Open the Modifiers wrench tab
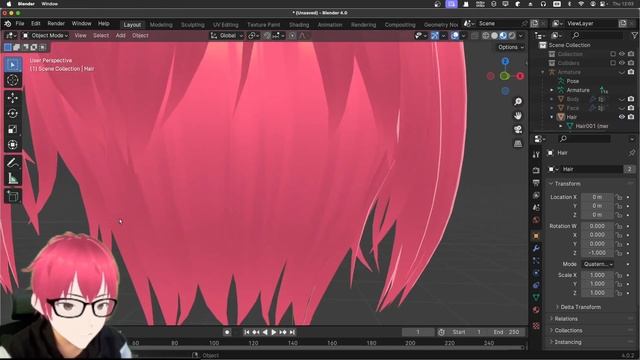Screen dimensions: 640x360 tap(536, 248)
